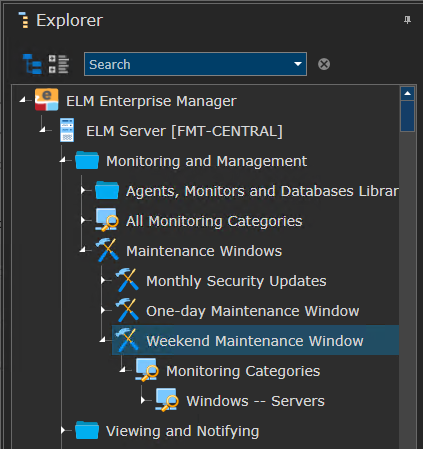423x449 pixels.
Task: Select Monitoring and Management folder label
Action: (206, 161)
